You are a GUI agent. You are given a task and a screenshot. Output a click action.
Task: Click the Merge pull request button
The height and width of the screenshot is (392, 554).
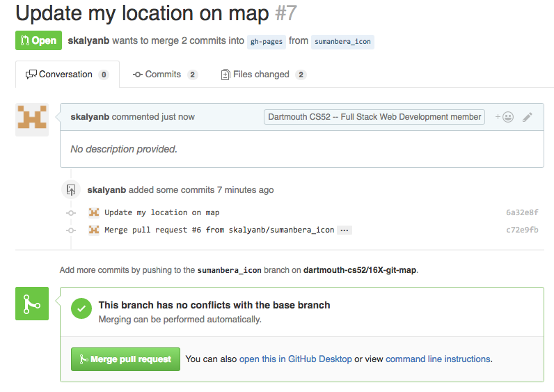point(125,359)
